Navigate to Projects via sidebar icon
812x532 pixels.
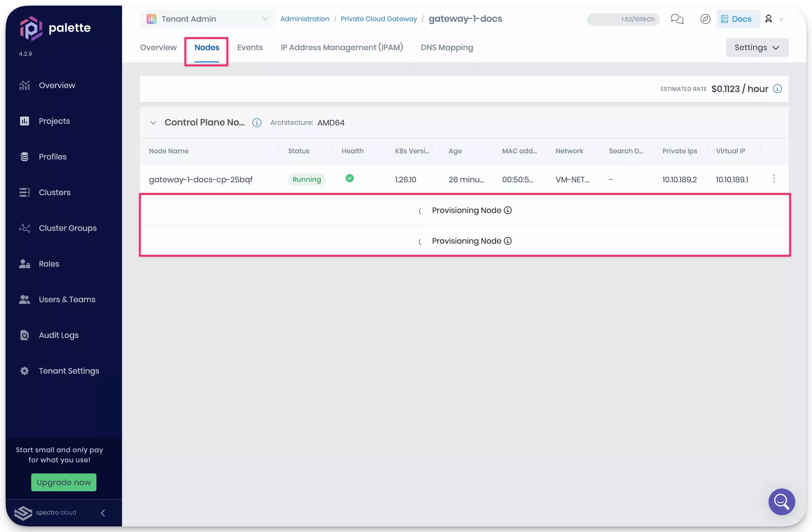(x=24, y=121)
